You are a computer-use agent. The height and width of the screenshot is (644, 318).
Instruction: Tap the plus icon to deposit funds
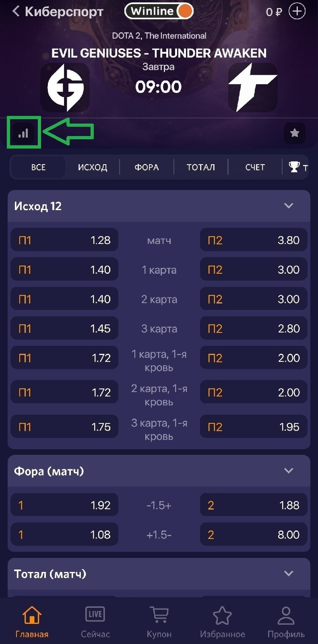coord(297,11)
